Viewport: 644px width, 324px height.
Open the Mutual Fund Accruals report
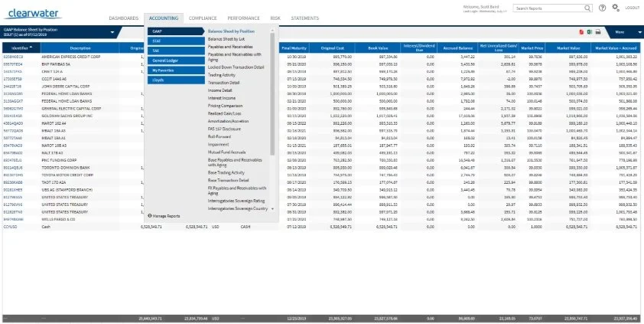tap(226, 152)
